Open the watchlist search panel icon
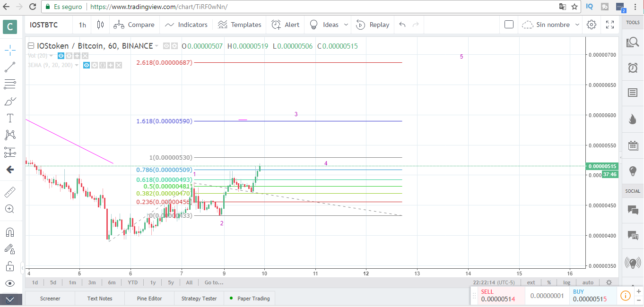The width and height of the screenshot is (644, 307). [x=633, y=43]
